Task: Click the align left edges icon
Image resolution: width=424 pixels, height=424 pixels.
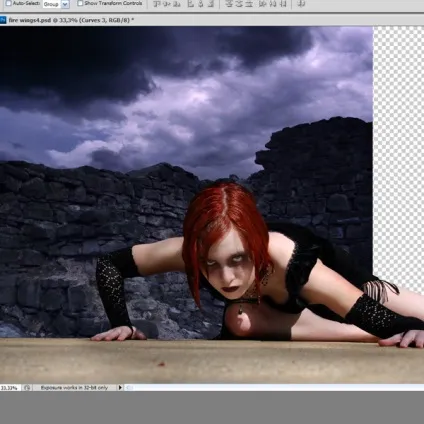Action: tap(190, 4)
